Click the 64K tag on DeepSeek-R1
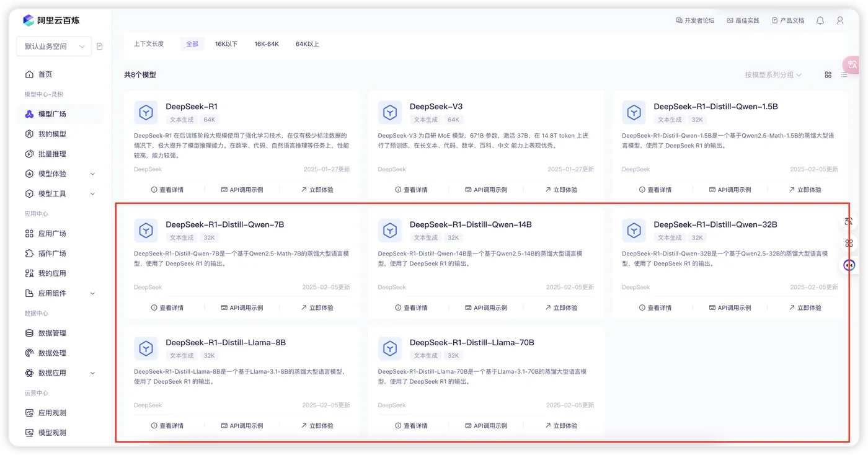868x455 pixels. pyautogui.click(x=210, y=120)
